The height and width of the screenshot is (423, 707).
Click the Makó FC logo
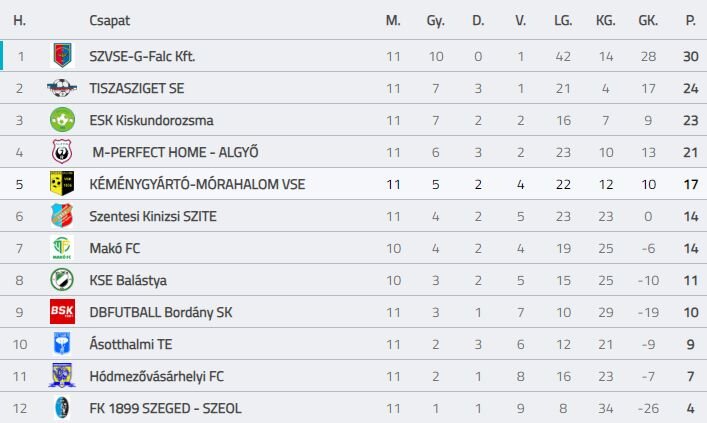62,248
